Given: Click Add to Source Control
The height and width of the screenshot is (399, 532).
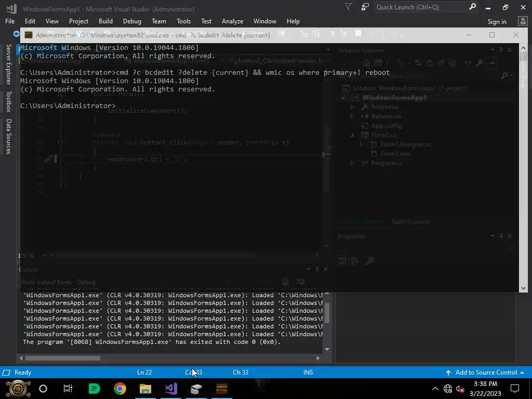Looking at the screenshot, I should click(x=486, y=373).
